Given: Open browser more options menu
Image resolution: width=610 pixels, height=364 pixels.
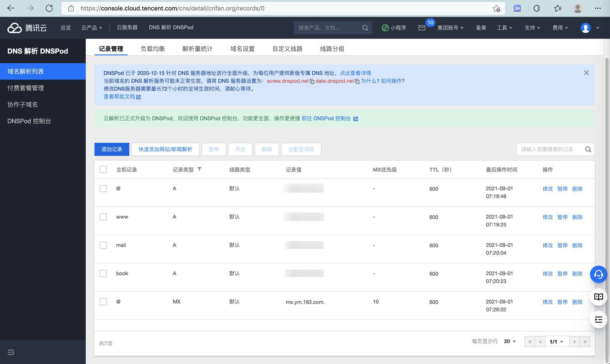Looking at the screenshot, I should point(598,8).
